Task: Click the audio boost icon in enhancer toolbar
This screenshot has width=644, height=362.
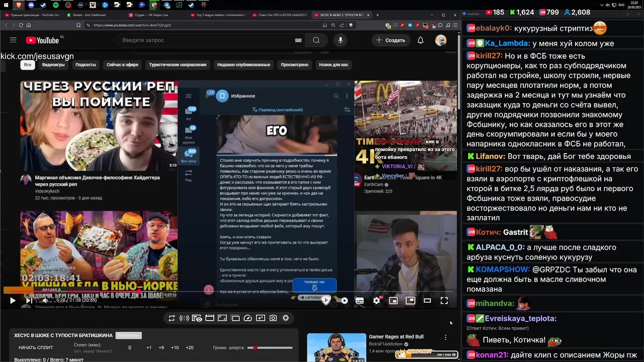Action: click(x=184, y=318)
